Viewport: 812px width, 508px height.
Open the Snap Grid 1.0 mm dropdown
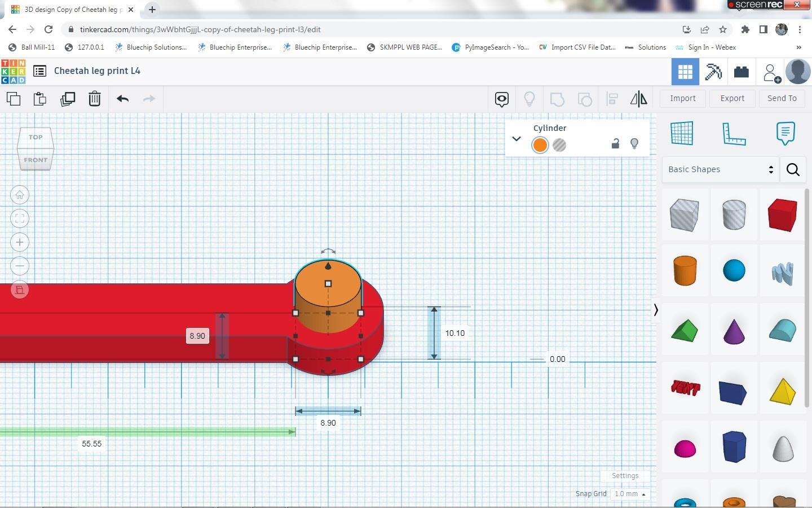pos(630,494)
